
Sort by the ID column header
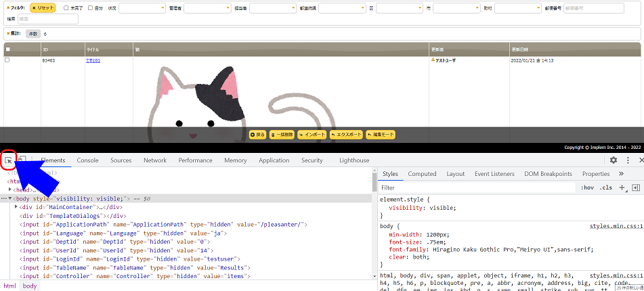pyautogui.click(x=63, y=49)
